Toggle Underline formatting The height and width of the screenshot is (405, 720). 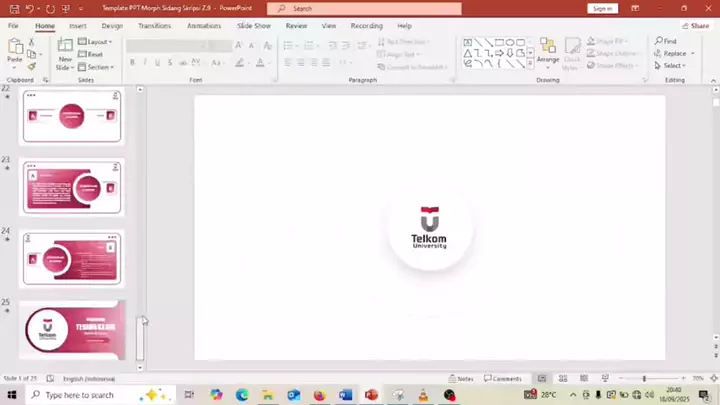point(157,62)
